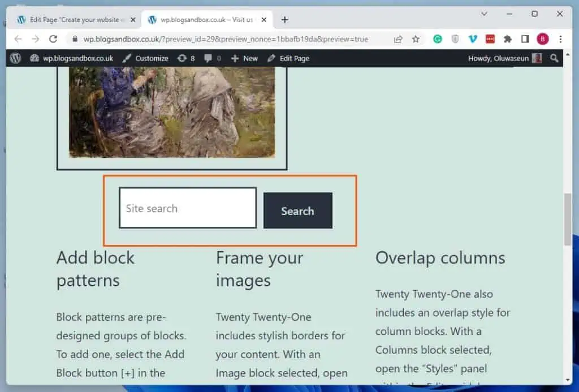The width and height of the screenshot is (579, 392).
Task: Open the comments bubble in admin bar
Action: click(x=213, y=58)
